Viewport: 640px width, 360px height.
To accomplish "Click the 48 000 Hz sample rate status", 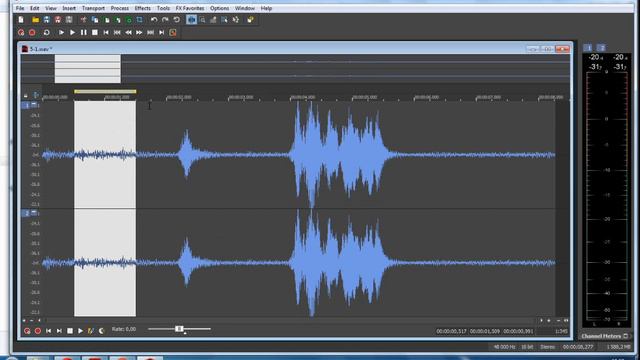I will (504, 347).
